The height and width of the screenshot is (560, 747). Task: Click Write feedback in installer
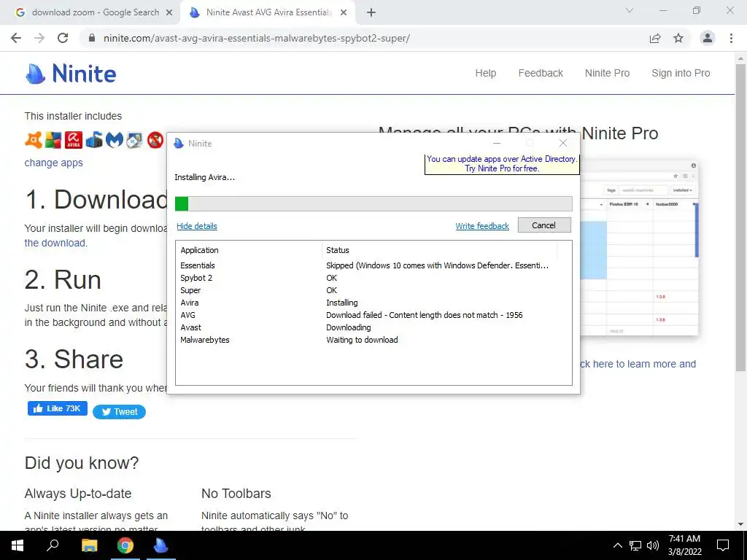tap(482, 226)
